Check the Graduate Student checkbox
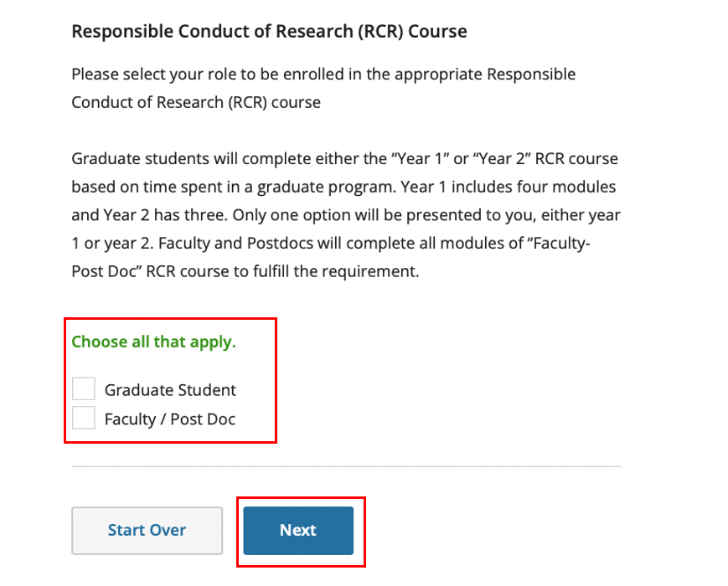 point(84,389)
